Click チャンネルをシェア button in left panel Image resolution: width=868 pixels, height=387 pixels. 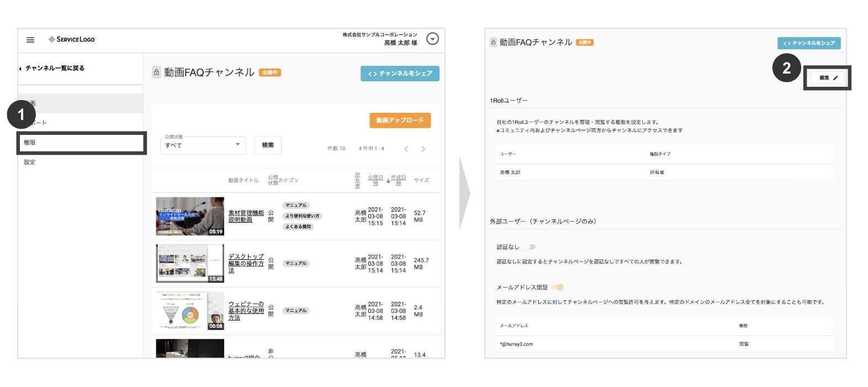pyautogui.click(x=400, y=74)
